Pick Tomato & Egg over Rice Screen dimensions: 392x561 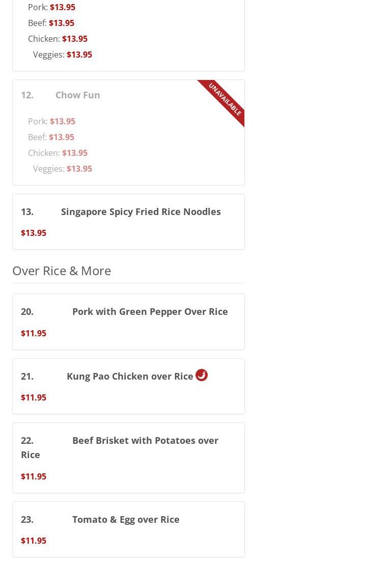(x=126, y=519)
